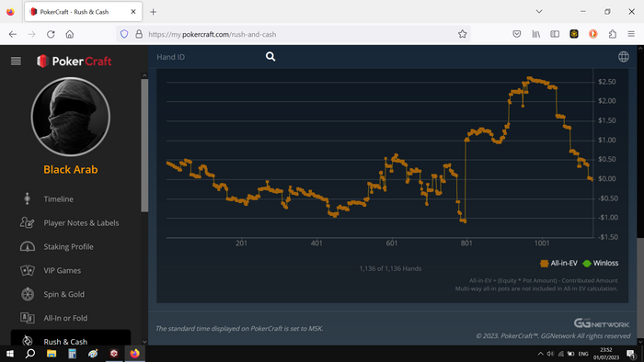This screenshot has width=644, height=362.
Task: Open the Extensions puzzle menu
Action: [613, 34]
